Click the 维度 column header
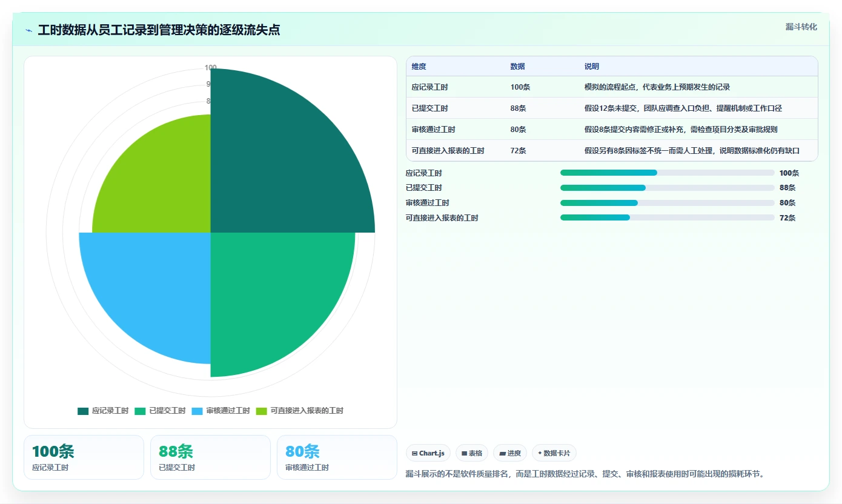 pyautogui.click(x=419, y=67)
